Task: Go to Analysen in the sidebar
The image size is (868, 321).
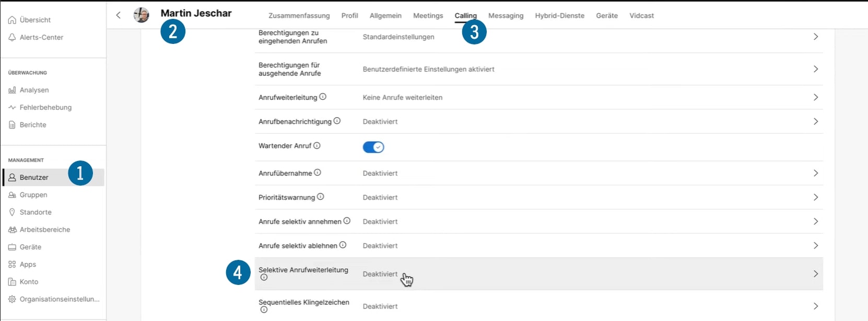Action: click(34, 90)
